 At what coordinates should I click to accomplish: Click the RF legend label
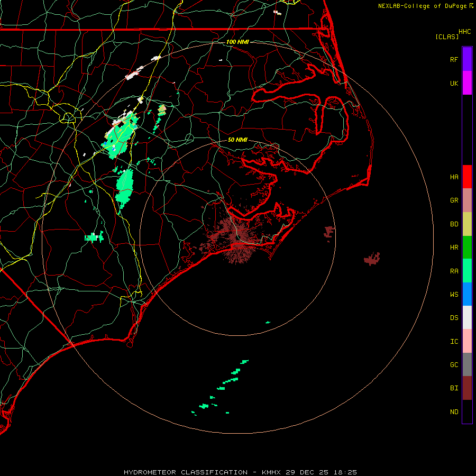(x=454, y=59)
